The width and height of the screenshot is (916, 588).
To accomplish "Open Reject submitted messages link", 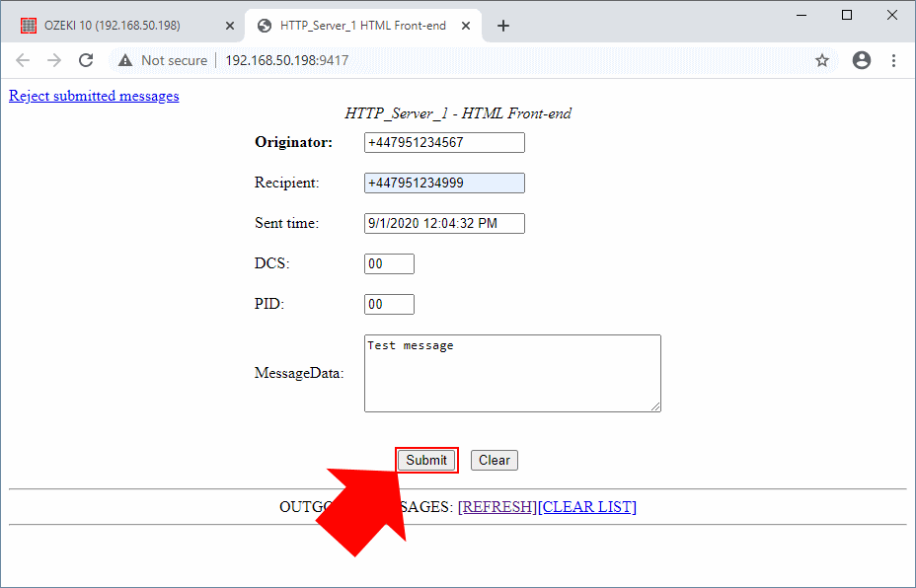I will (x=94, y=96).
